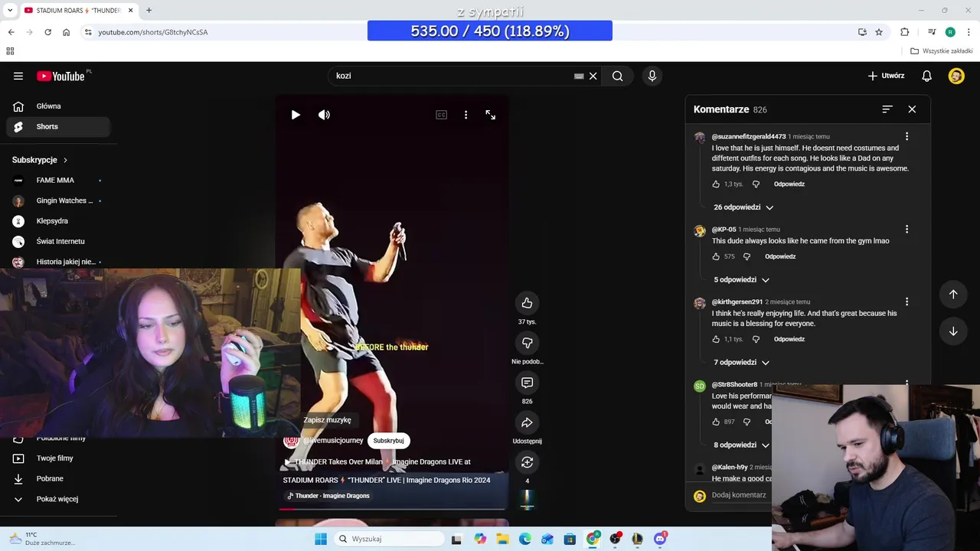
Task: Open the Thunder - Imagine Dragons music link
Action: click(x=328, y=496)
